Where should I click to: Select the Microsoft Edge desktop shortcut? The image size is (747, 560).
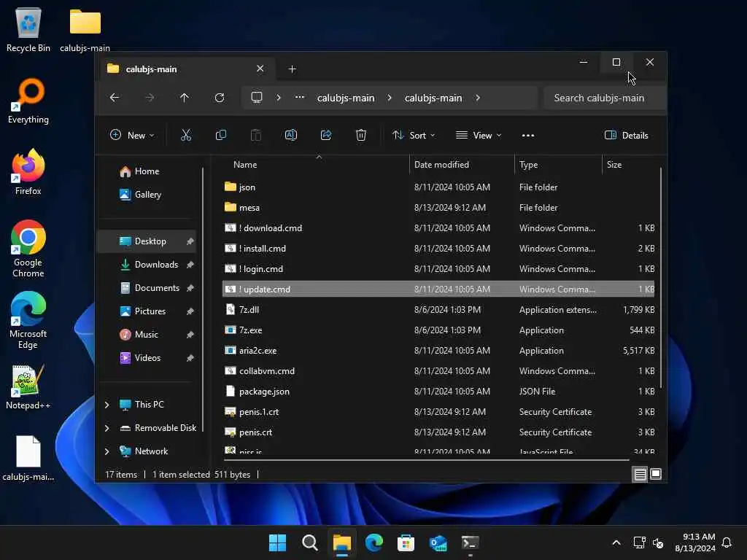tap(28, 320)
